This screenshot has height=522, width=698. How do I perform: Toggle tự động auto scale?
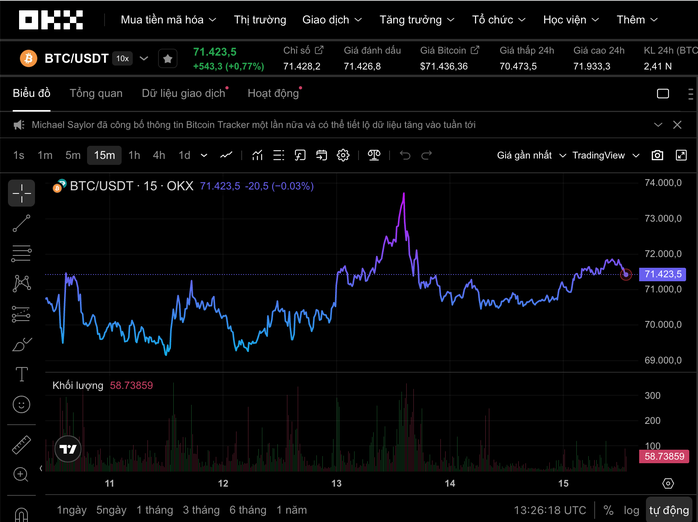pyautogui.click(x=669, y=510)
